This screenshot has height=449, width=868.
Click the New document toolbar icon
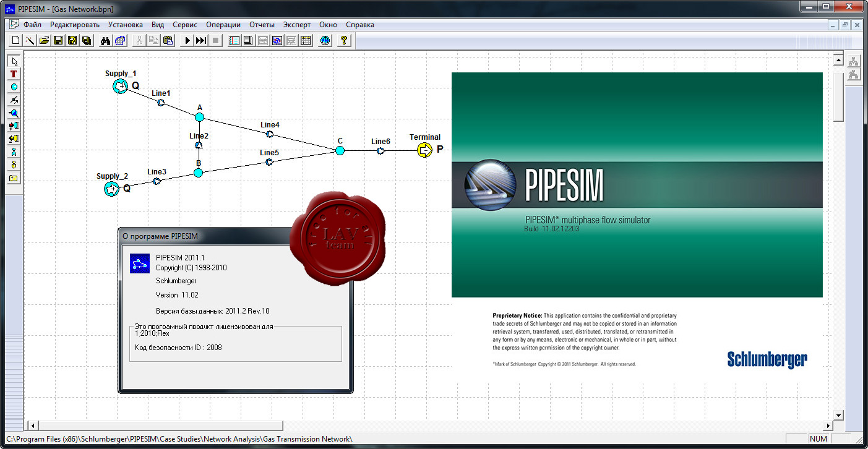[16, 40]
